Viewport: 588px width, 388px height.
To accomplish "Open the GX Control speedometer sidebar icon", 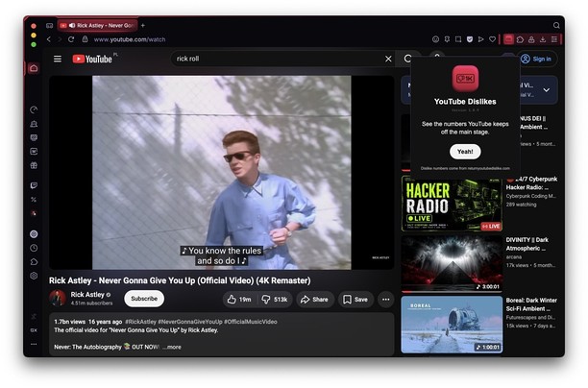I will pyautogui.click(x=34, y=109).
